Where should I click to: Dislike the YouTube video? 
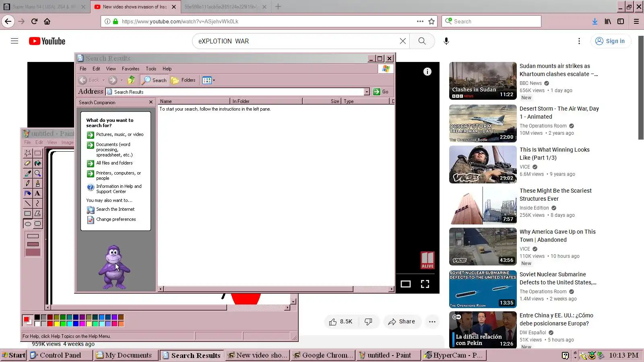point(368,322)
